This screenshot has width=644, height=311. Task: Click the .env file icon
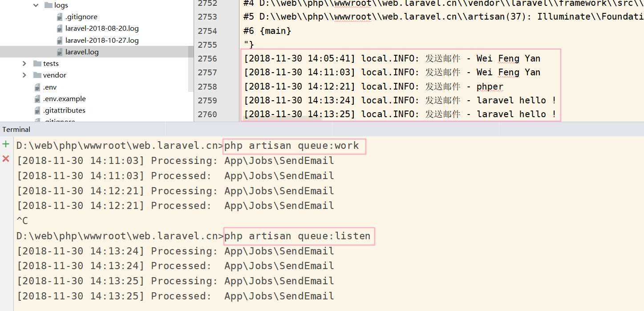[37, 87]
